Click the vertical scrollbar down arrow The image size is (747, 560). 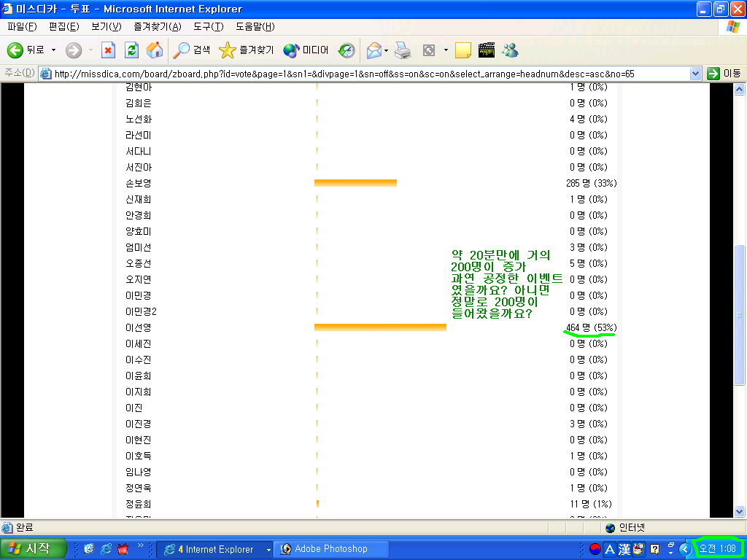click(x=740, y=511)
